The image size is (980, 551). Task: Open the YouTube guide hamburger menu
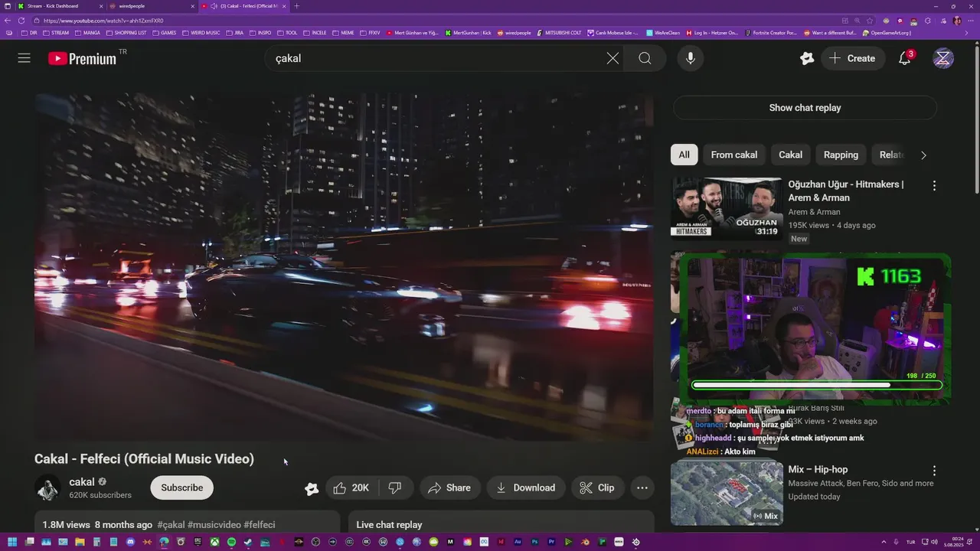coord(24,58)
